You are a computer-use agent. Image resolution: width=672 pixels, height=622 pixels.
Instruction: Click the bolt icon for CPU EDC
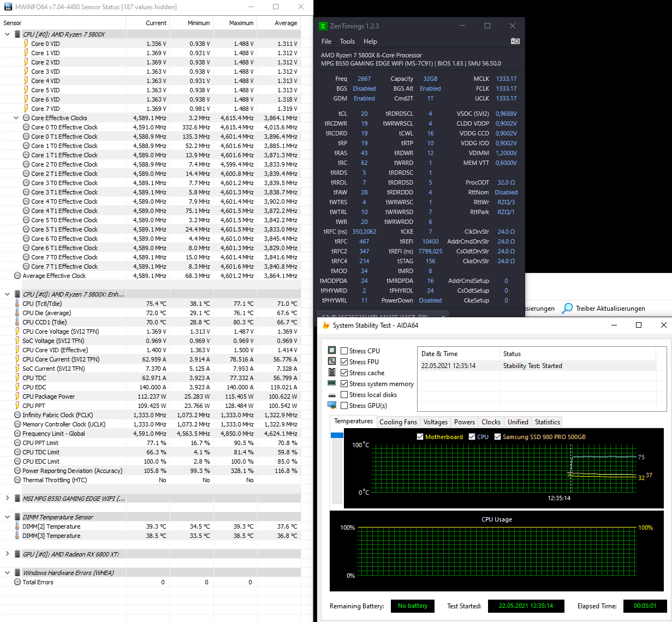point(17,387)
